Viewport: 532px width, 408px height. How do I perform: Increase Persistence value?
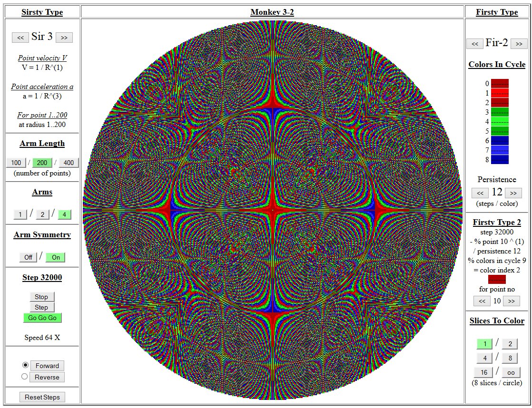tap(513, 193)
